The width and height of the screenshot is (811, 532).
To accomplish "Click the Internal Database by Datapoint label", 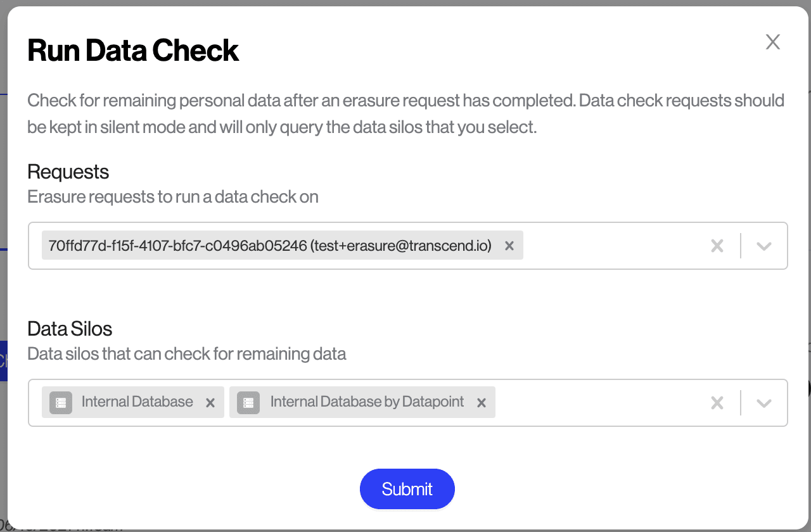I will tap(367, 402).
